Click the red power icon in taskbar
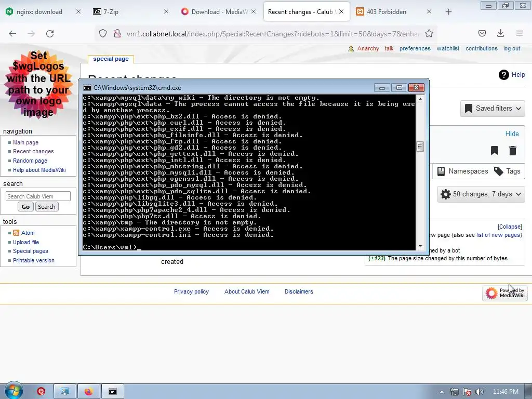The height and width of the screenshot is (399, 532). [41, 391]
